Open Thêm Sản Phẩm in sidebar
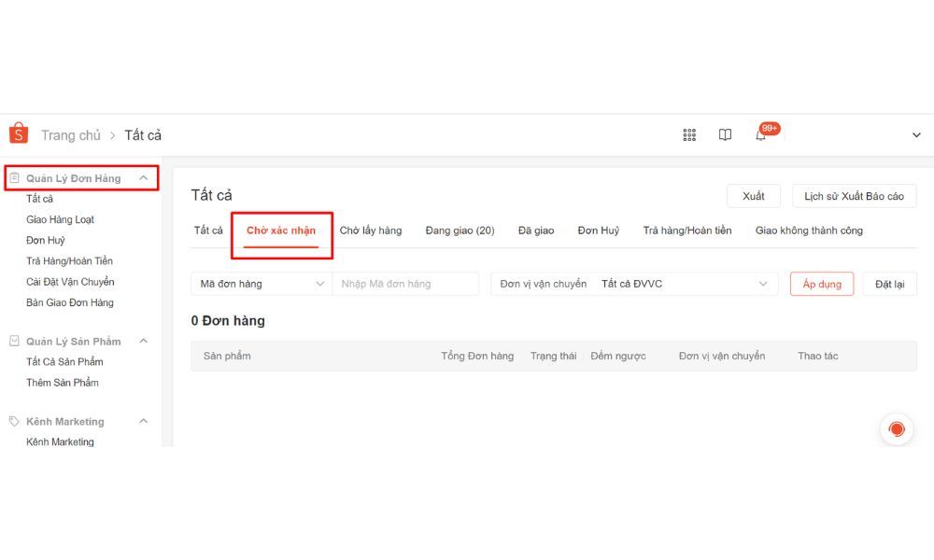This screenshot has height=560, width=934. [62, 382]
